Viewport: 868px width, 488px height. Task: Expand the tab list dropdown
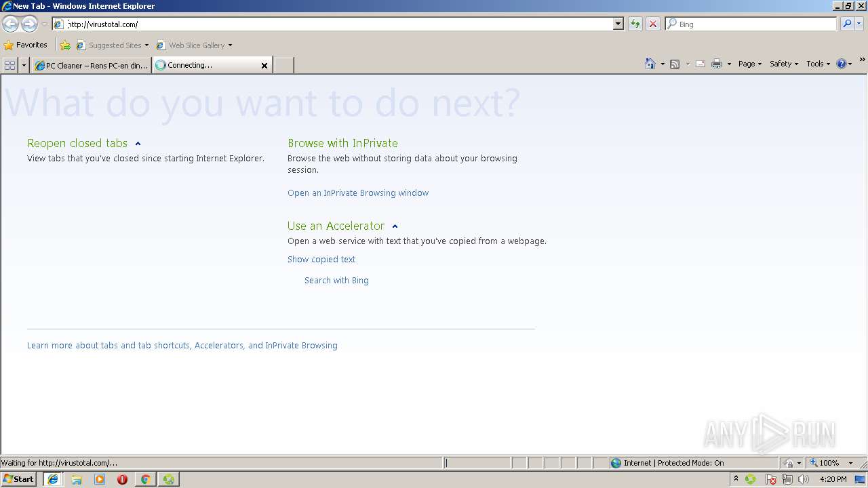click(x=24, y=65)
